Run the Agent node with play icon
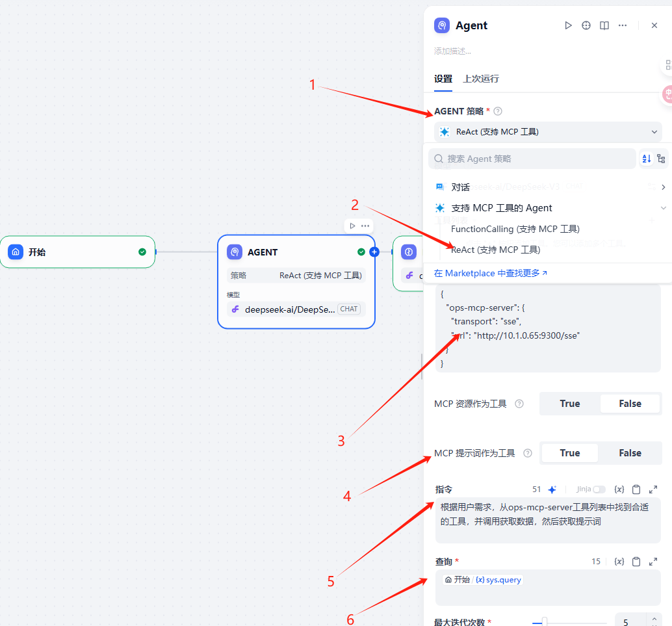Viewport: 672px width, 626px height. coord(568,25)
